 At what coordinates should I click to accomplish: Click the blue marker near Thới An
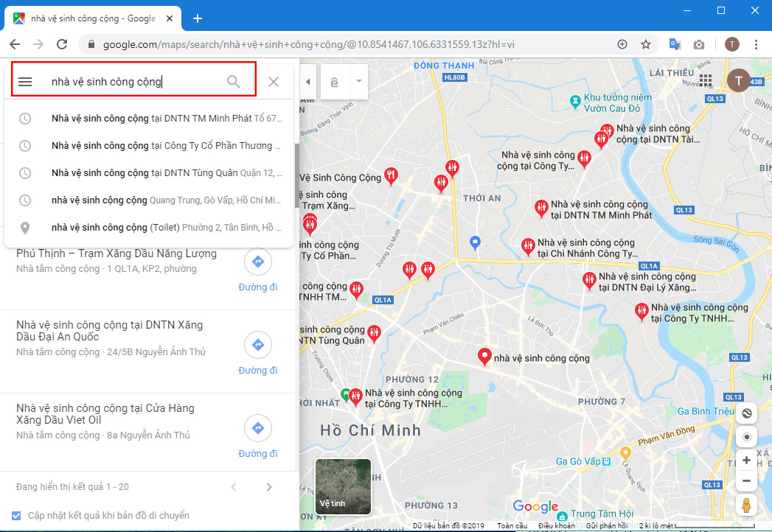click(475, 242)
